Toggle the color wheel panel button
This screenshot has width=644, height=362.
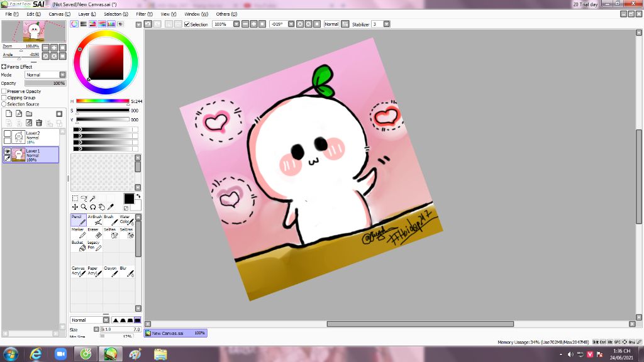click(x=74, y=25)
